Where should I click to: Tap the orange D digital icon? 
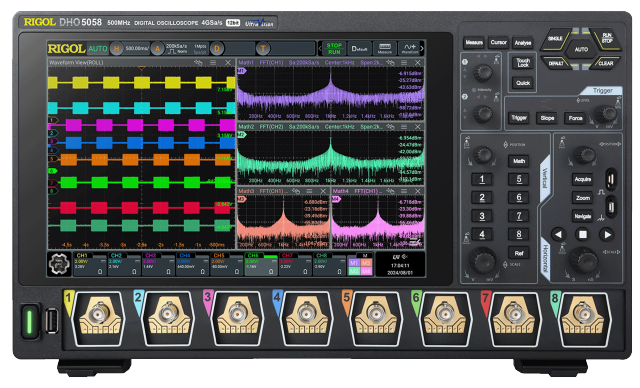(x=217, y=49)
